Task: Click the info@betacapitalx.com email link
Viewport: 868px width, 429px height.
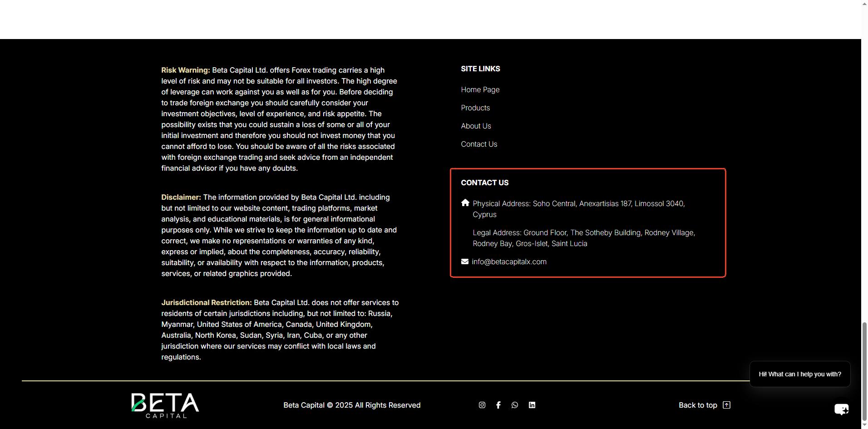Action: click(x=509, y=262)
